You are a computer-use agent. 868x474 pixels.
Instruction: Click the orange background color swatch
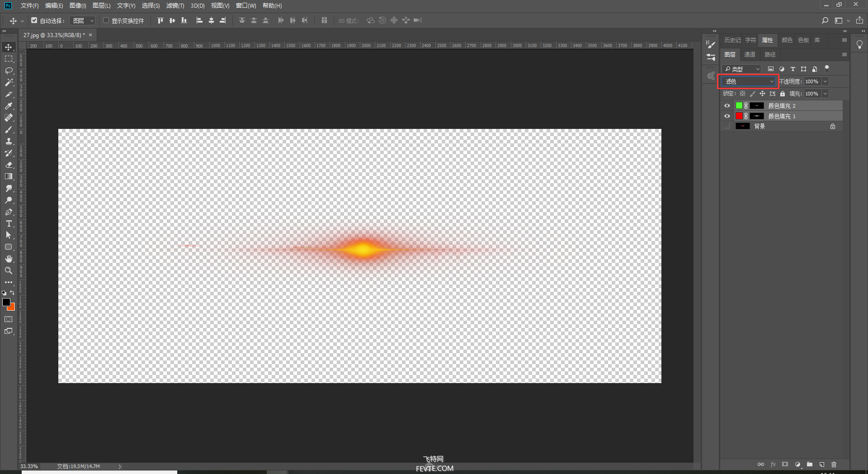click(x=12, y=308)
